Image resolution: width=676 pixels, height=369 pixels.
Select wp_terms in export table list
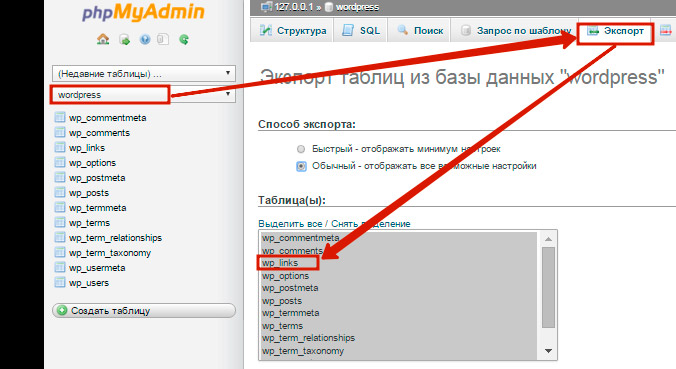(x=399, y=325)
